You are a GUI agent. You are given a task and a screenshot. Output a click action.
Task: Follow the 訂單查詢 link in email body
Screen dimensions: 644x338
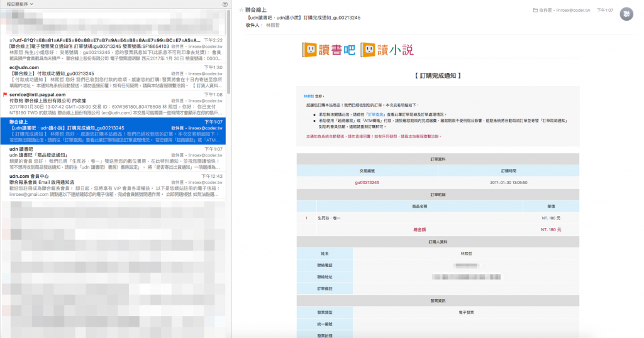(376, 115)
